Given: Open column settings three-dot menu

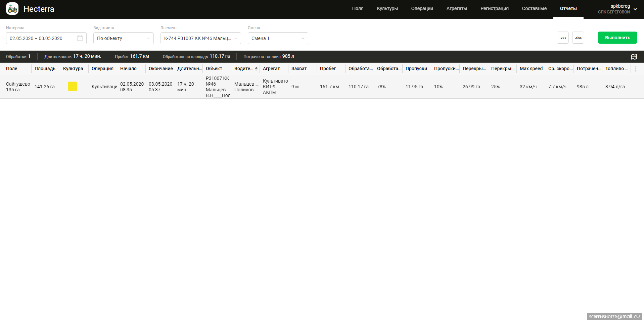Looking at the screenshot, I should pyautogui.click(x=635, y=69).
